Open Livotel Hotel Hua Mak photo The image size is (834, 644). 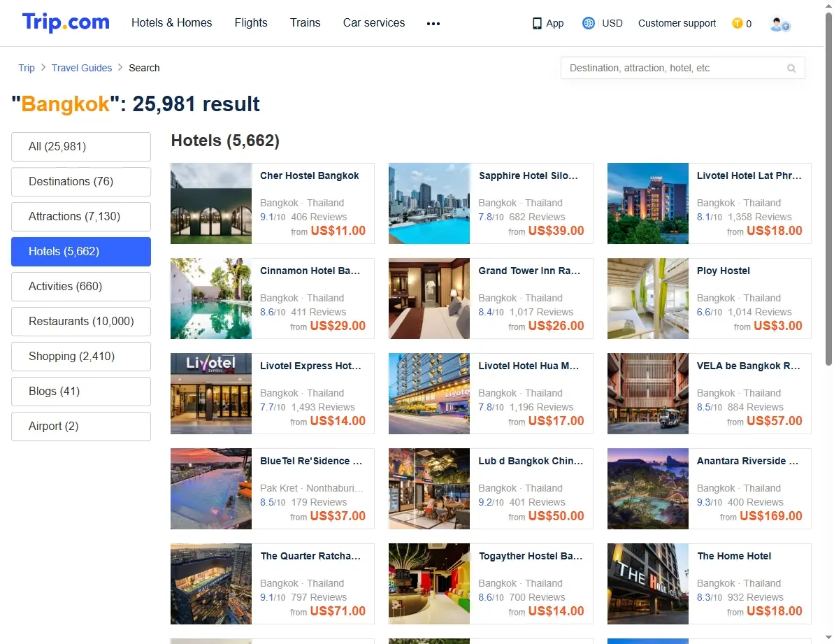(429, 394)
